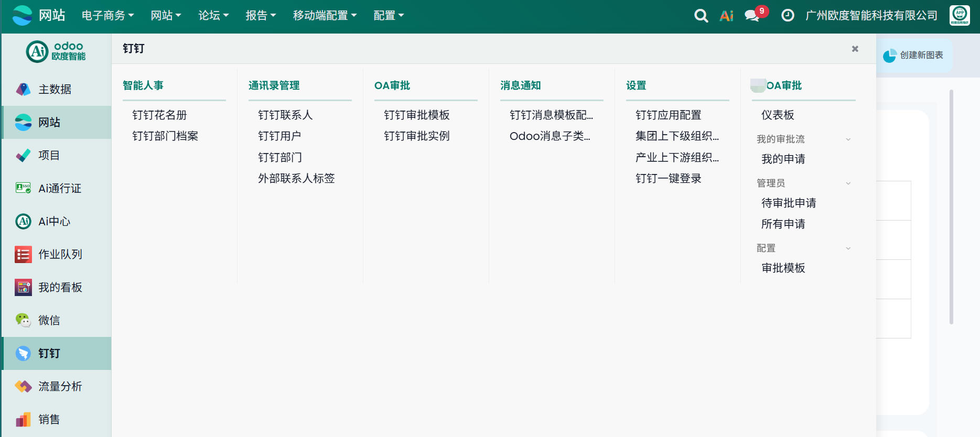The height and width of the screenshot is (437, 980).
Task: Open 钉钉部门档案 menu entry
Action: (x=165, y=136)
